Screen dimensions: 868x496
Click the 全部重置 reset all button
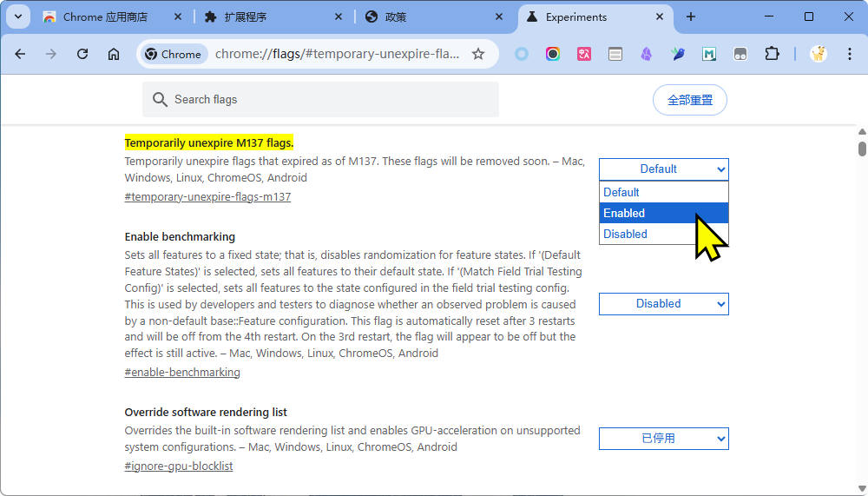tap(689, 100)
